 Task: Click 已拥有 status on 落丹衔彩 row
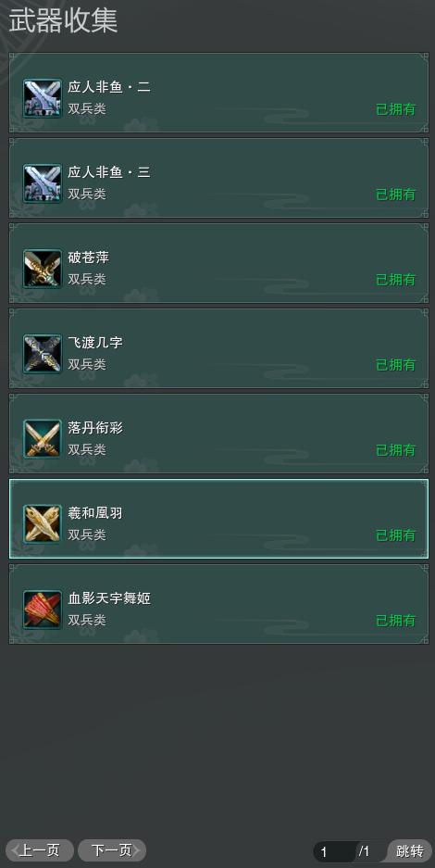pyautogui.click(x=396, y=450)
